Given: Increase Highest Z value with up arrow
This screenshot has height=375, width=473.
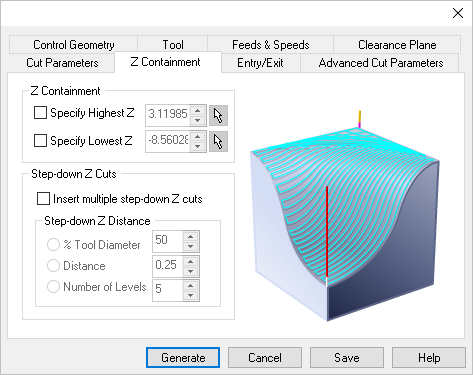Looking at the screenshot, I should 198,111.
